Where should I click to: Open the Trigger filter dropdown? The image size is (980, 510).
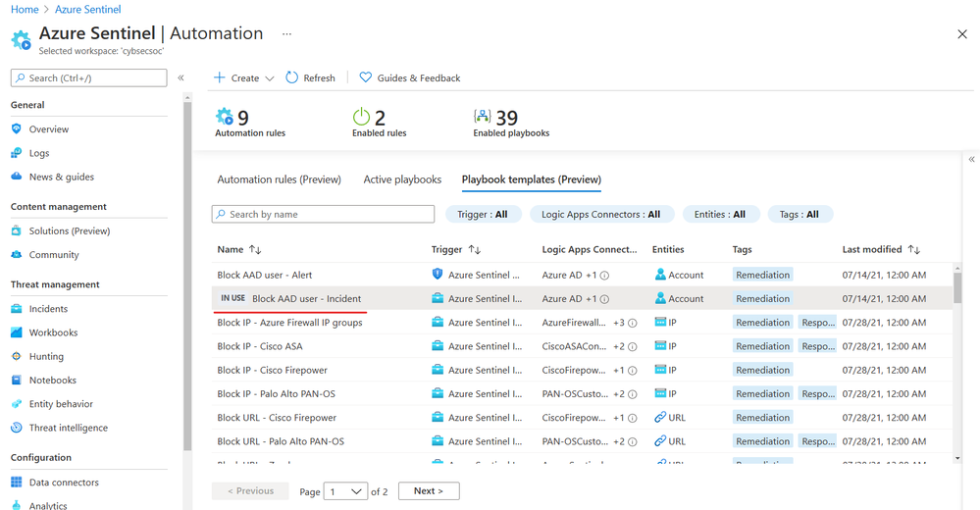(x=483, y=215)
